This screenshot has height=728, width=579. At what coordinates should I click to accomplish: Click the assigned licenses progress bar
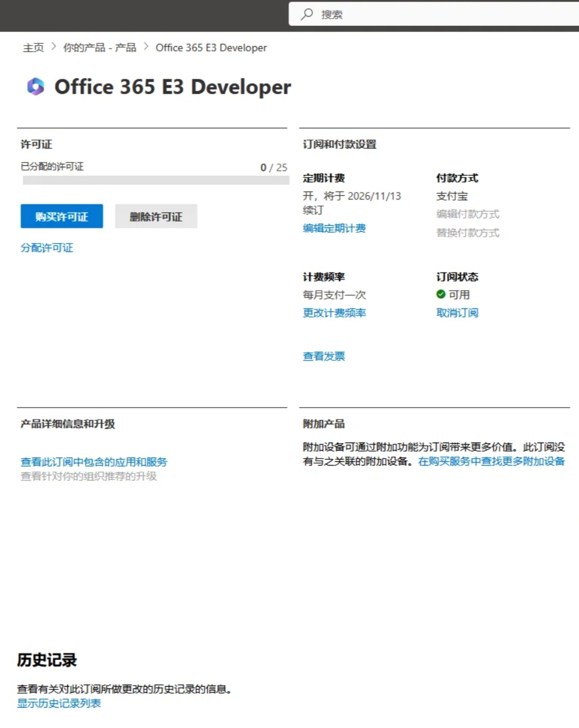pos(155,181)
